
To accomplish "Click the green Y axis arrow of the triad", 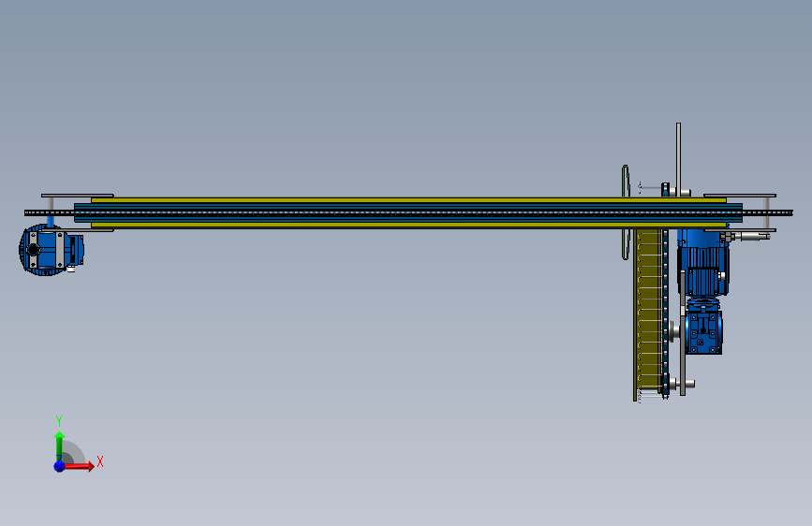I will coord(59,446).
